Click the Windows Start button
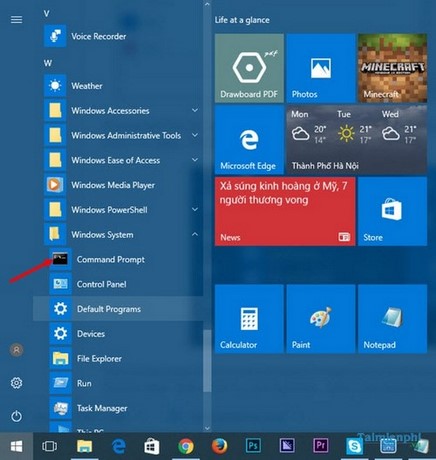 pos(16,446)
